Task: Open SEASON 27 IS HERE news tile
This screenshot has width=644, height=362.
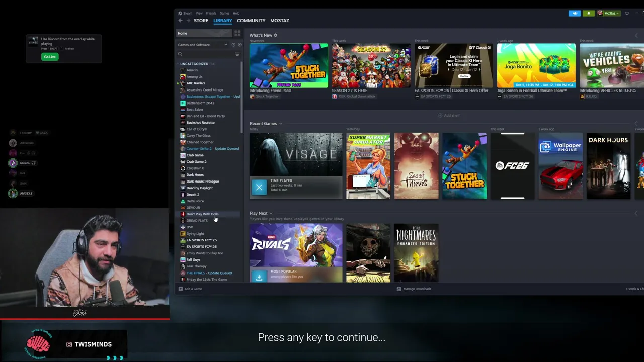Action: tap(371, 66)
